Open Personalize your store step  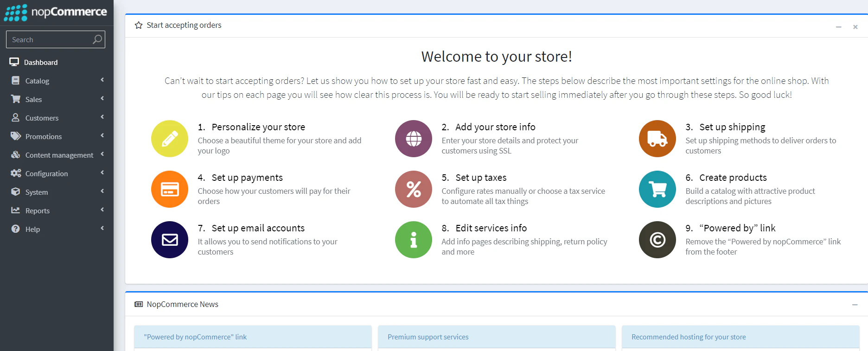click(x=258, y=127)
